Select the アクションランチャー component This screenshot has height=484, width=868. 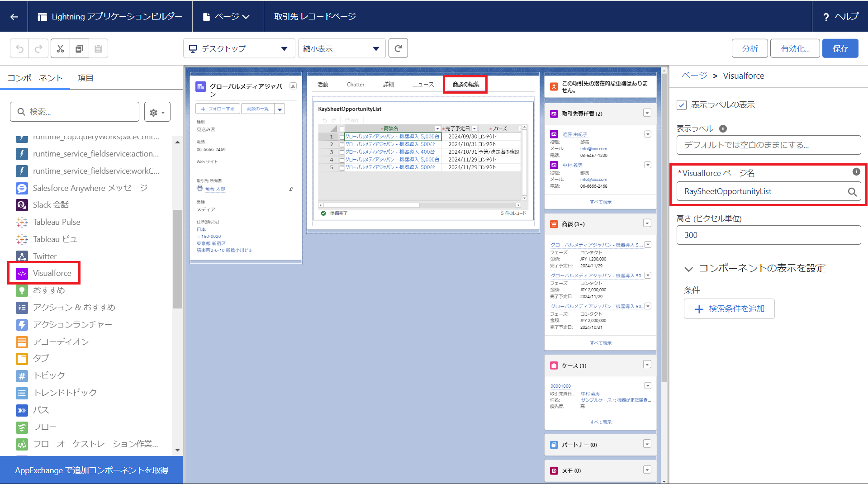[64, 325]
